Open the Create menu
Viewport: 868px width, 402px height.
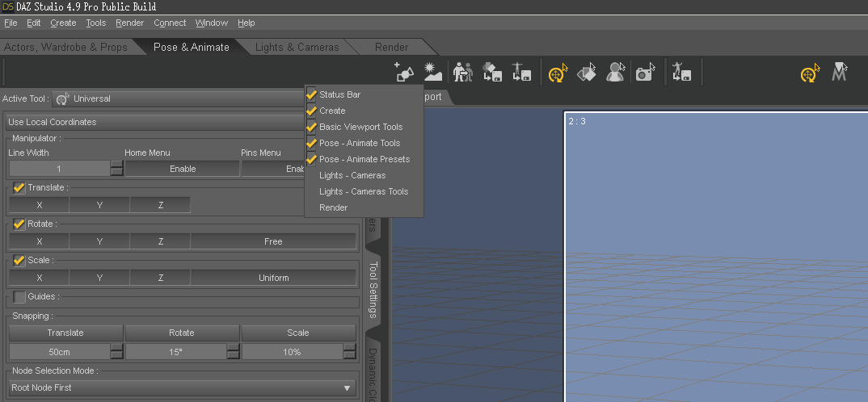pos(63,23)
